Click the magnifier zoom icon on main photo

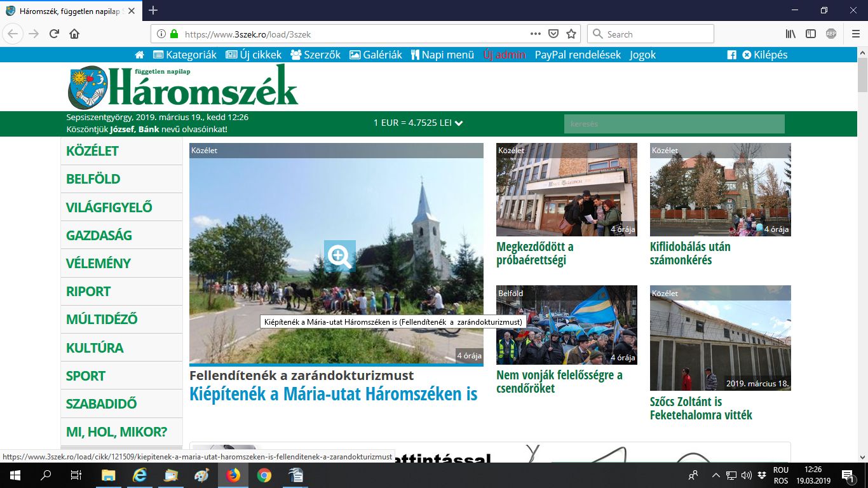tap(339, 256)
